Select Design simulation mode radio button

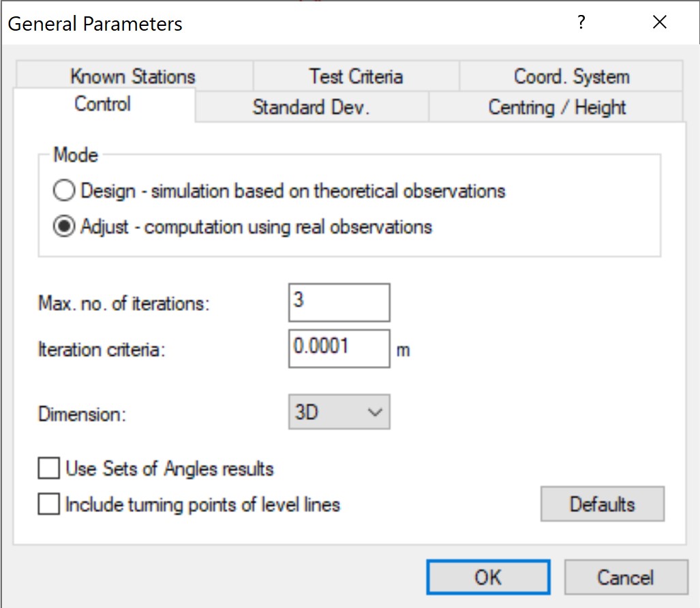coord(63,191)
